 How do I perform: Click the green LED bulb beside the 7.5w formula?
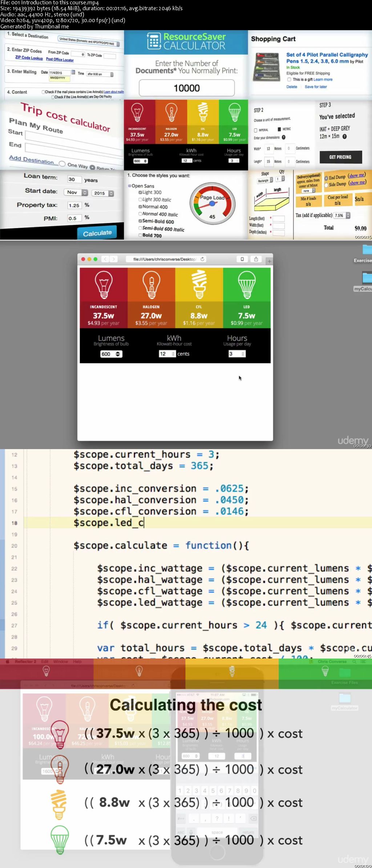coord(60,840)
